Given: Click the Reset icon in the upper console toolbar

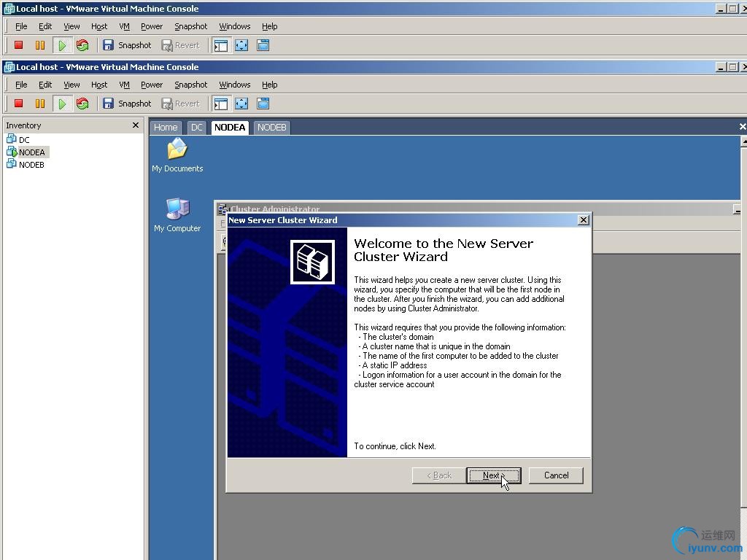Looking at the screenshot, I should pyautogui.click(x=82, y=45).
